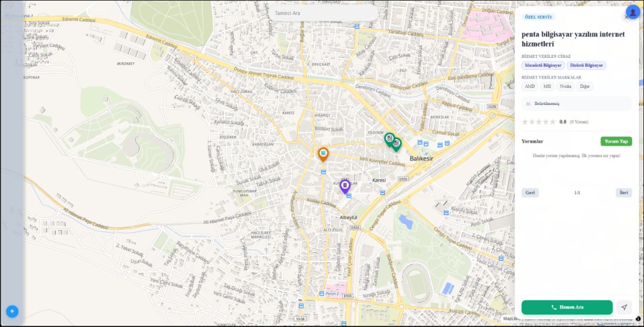Click the map attribution info icon
Viewport: 644px width, 327px height.
coord(638,318)
